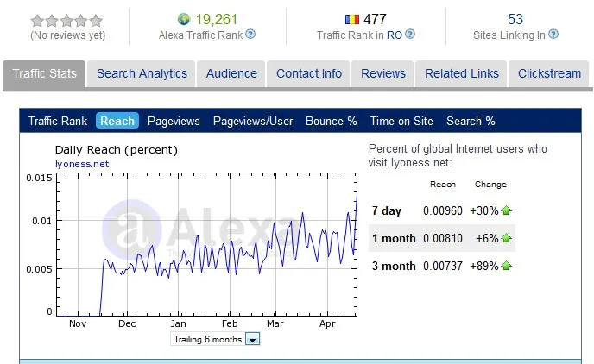Click the +6% change value
Viewport: 594px width, 364px height.
487,238
